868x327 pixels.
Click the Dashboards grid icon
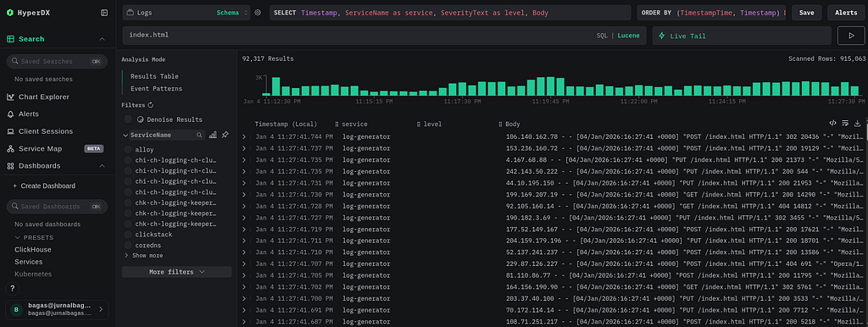(10, 165)
